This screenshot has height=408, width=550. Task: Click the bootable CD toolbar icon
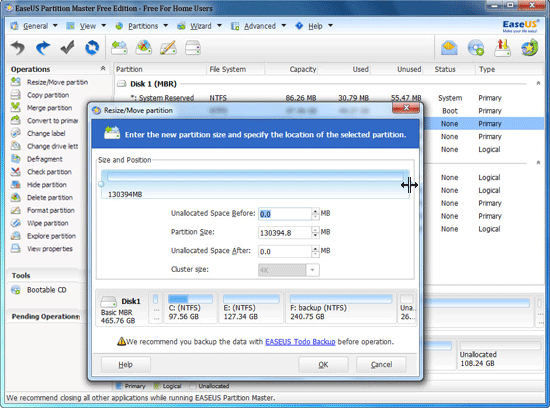476,48
